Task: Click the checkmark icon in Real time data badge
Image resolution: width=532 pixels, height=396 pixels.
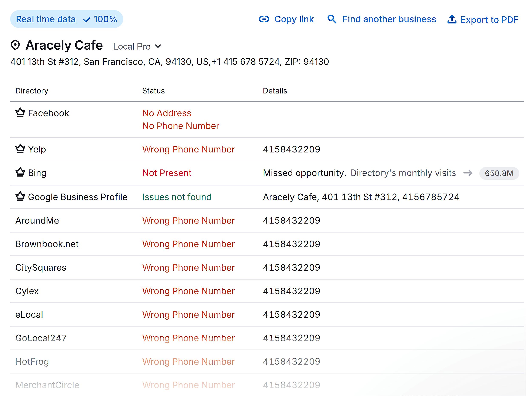Action: point(86,19)
